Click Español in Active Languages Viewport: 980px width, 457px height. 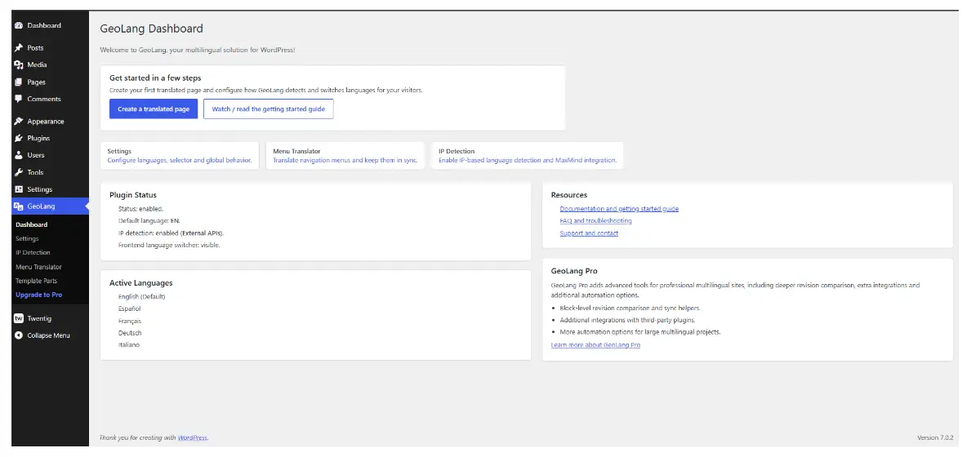pos(130,309)
